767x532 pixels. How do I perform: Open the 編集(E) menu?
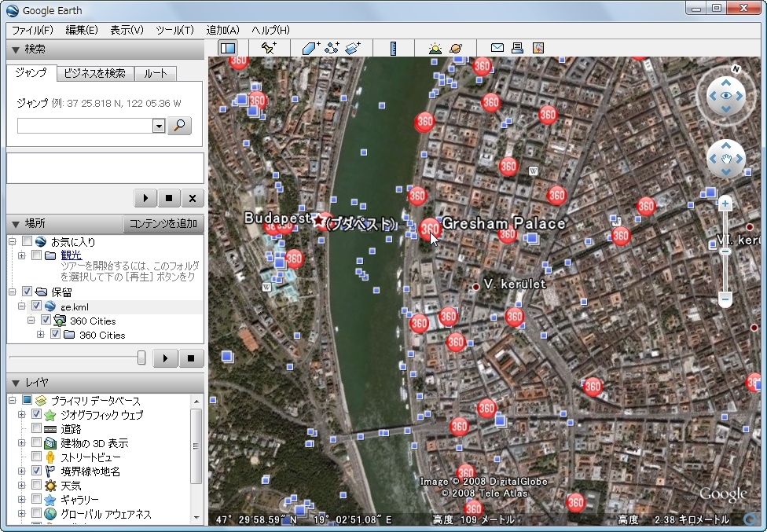pos(82,31)
